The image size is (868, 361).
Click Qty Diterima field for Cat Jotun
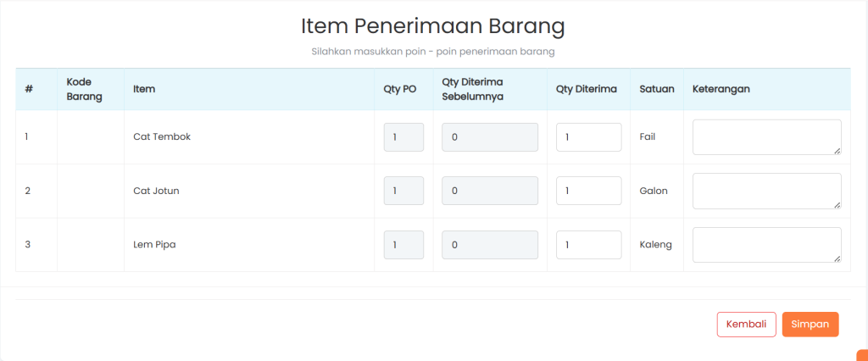pos(588,191)
